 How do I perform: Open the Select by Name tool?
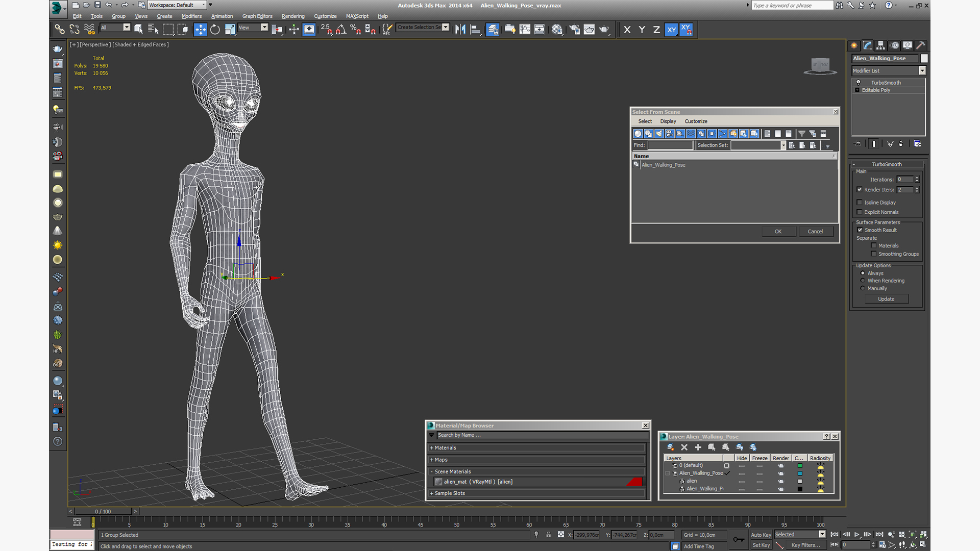click(x=153, y=30)
